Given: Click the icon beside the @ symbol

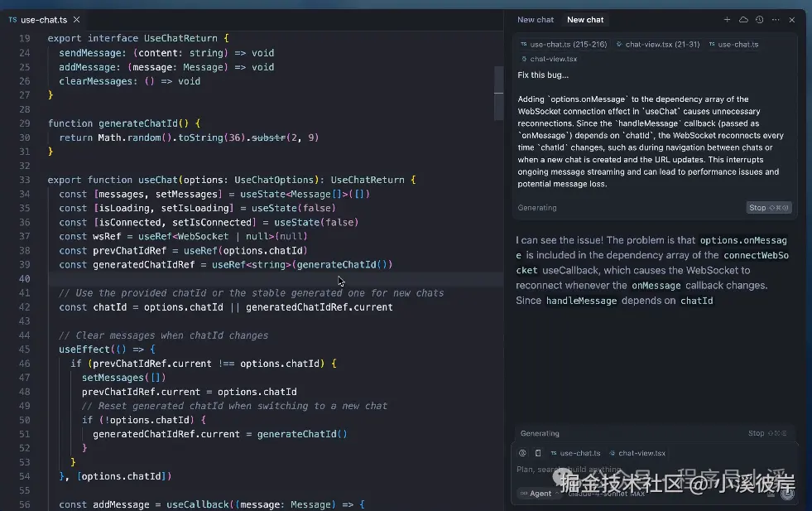Looking at the screenshot, I should (x=538, y=453).
